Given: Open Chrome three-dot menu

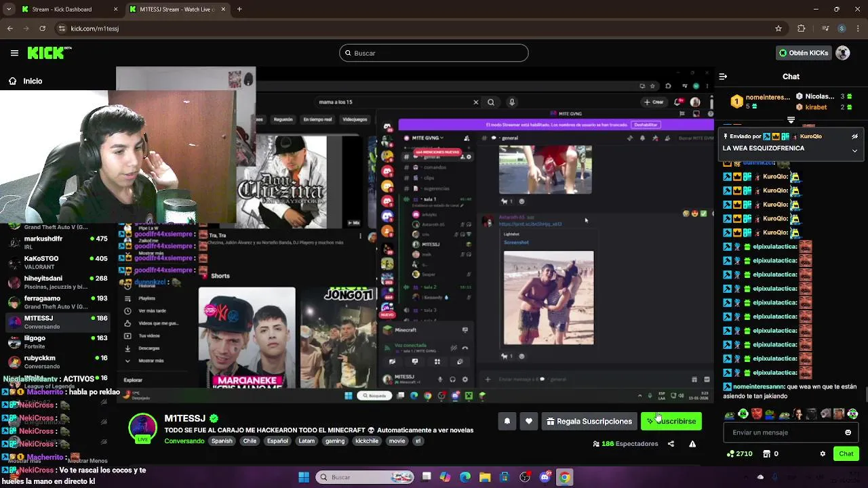Looking at the screenshot, I should (857, 28).
